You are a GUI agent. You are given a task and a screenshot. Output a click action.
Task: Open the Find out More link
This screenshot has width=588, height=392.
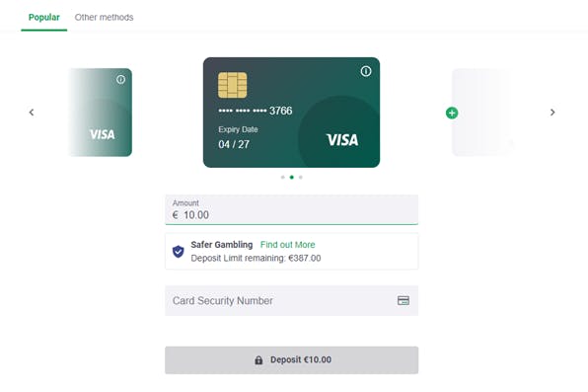[x=288, y=245]
